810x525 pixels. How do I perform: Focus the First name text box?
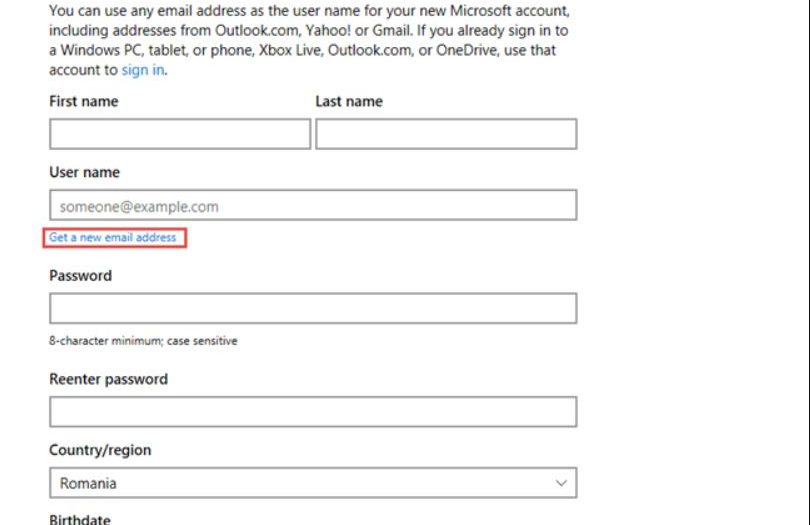pos(180,134)
